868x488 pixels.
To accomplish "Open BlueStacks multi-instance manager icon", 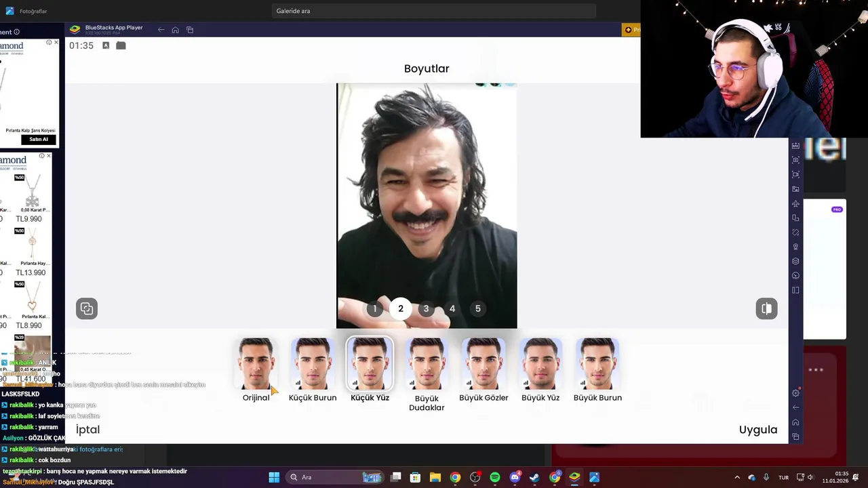I will (x=795, y=261).
